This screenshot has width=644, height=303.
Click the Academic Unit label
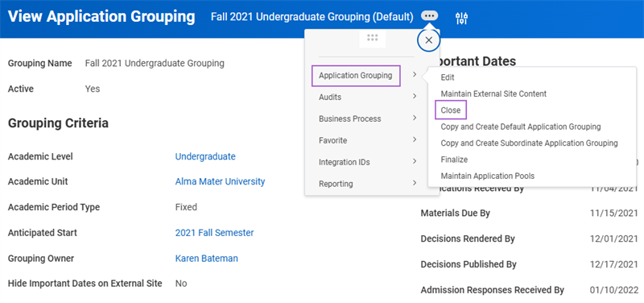(x=38, y=181)
